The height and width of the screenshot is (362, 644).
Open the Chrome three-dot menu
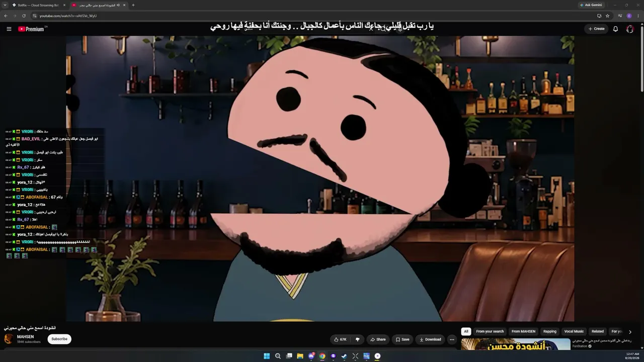tap(637, 16)
